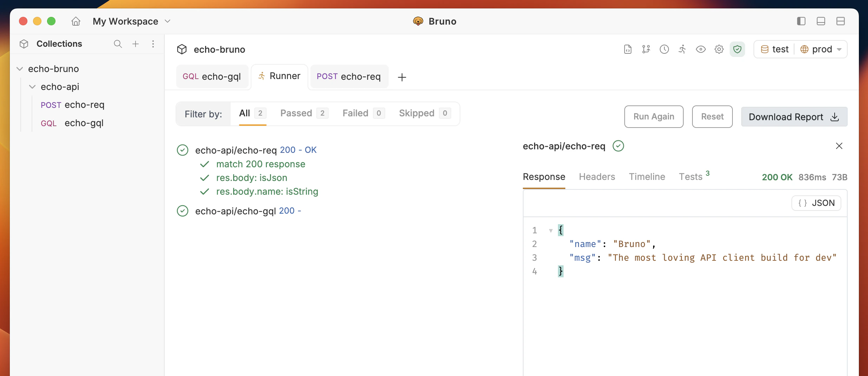Toggle the left sidebar visibility
The image size is (868, 376).
tap(801, 21)
